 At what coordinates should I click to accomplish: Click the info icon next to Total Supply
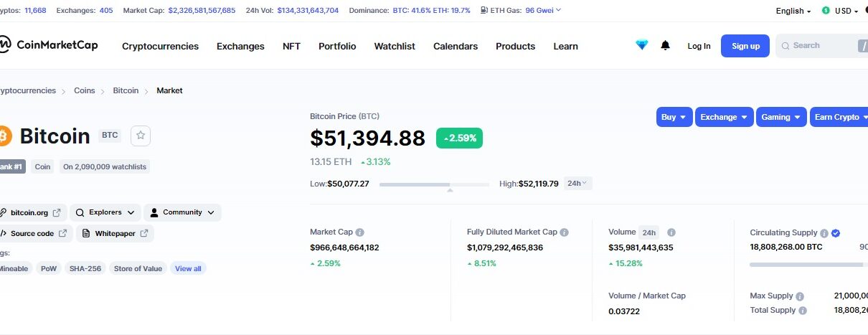[803, 311]
